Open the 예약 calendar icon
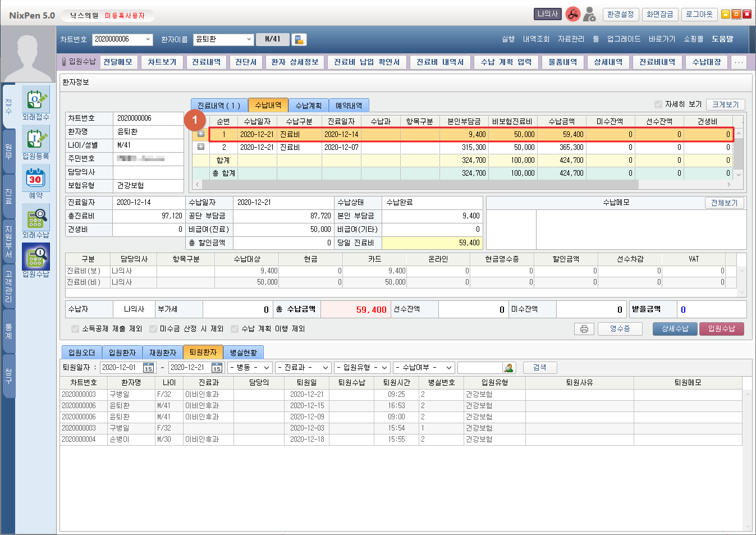 [x=35, y=179]
